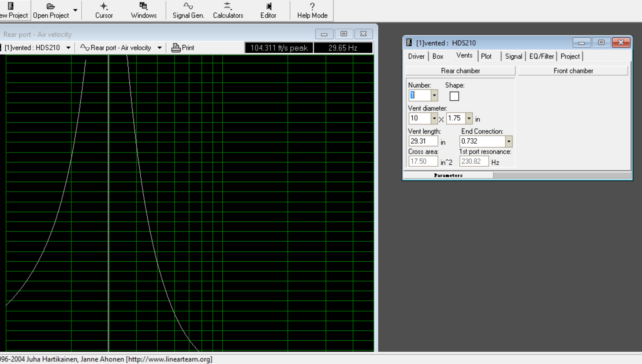Open the EQ/Filter tab
642x364 pixels.
[x=541, y=56]
